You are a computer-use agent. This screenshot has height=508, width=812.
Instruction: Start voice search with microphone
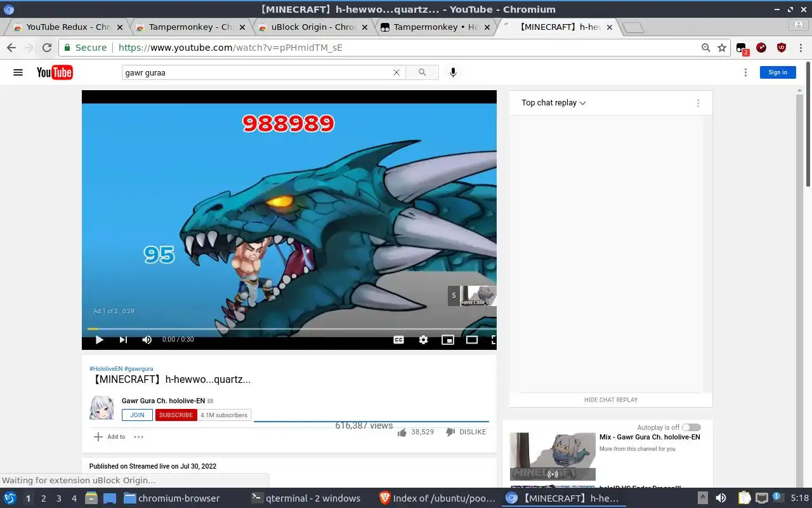[453, 72]
